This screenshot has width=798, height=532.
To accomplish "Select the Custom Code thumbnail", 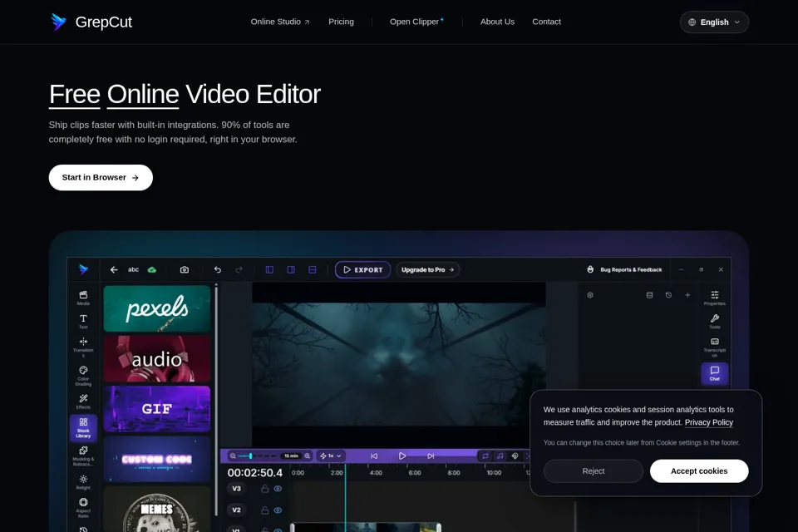I will point(157,459).
